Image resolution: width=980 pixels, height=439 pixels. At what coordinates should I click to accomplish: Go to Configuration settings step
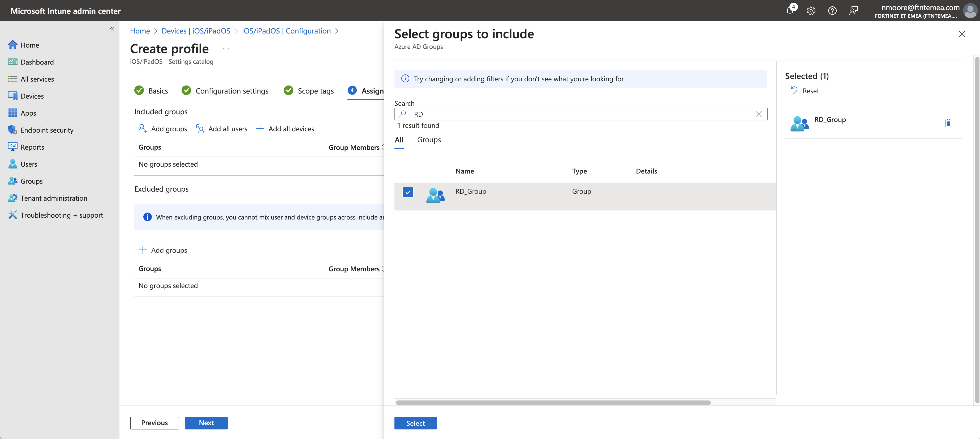tap(232, 91)
